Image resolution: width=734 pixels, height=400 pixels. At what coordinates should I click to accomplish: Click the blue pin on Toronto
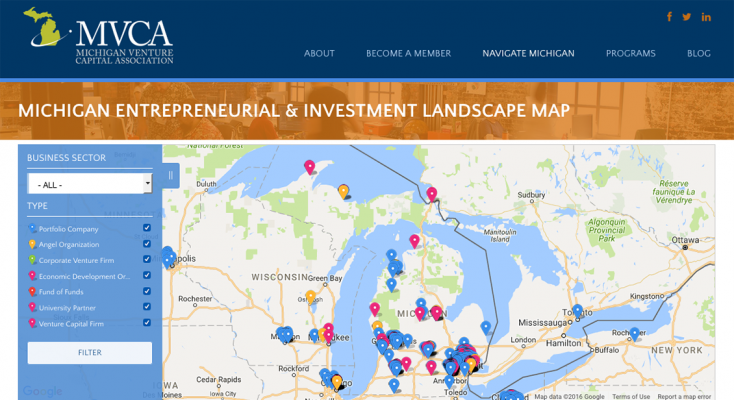click(578, 311)
